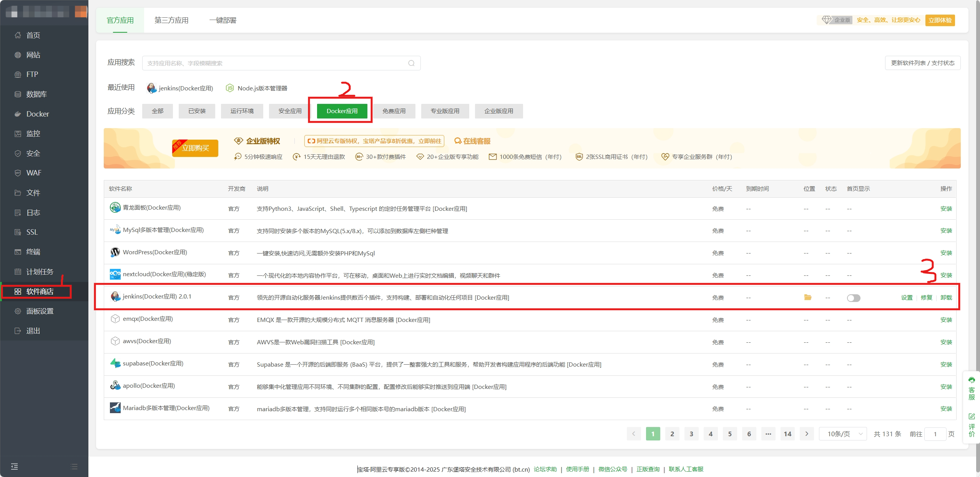
Task: Click the Docker sidebar icon
Action: coord(18,114)
